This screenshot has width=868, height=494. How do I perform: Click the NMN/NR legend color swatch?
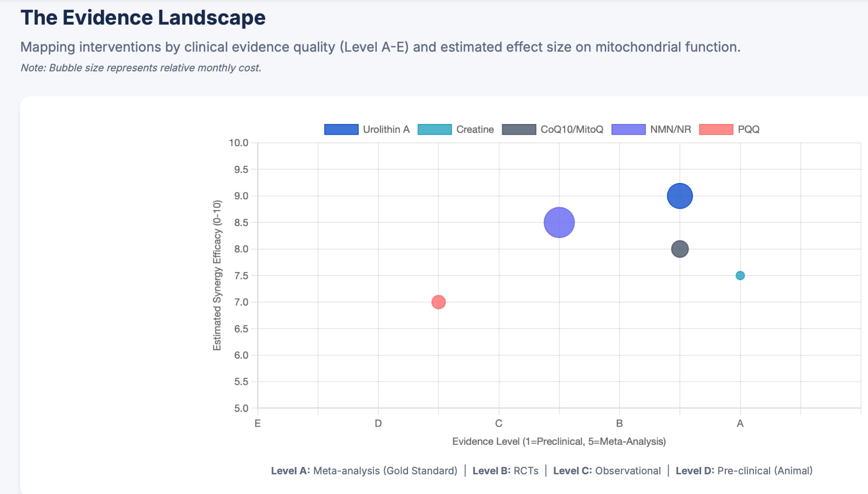click(628, 129)
